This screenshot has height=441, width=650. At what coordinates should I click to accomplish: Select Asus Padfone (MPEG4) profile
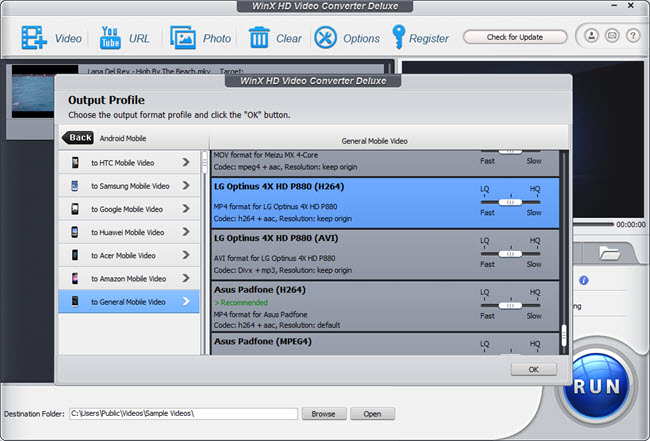point(385,344)
